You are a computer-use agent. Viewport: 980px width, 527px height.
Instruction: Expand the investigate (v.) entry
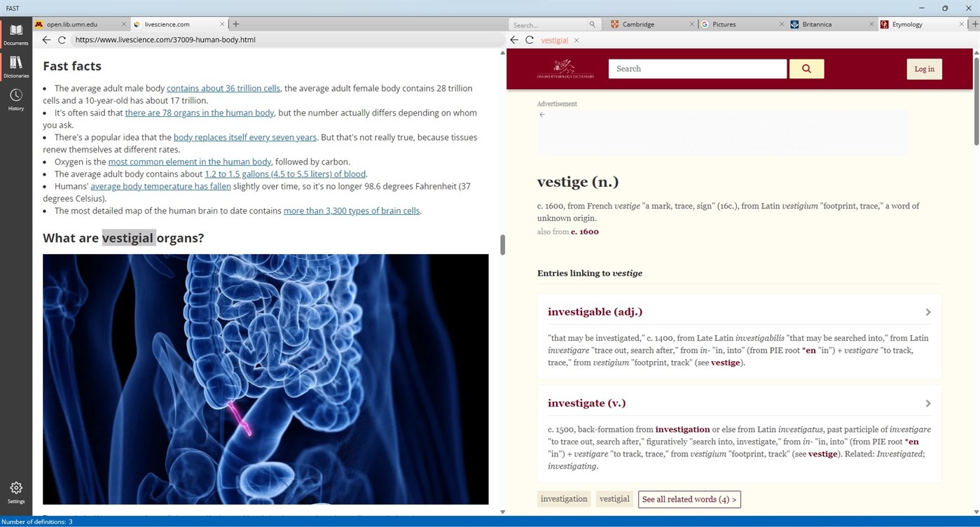(x=927, y=403)
